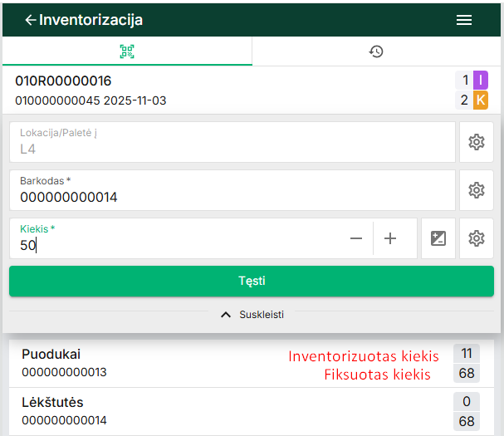504x436 pixels.
Task: Switch to the history tab
Action: point(376,51)
